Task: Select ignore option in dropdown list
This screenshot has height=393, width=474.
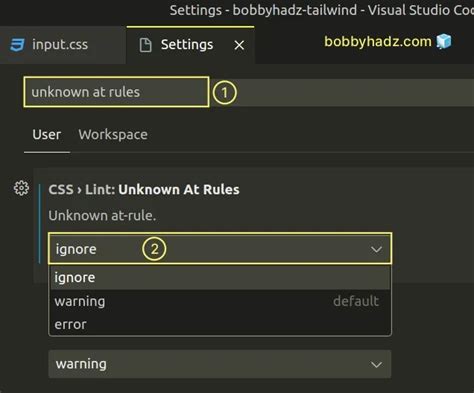Action: pos(220,277)
